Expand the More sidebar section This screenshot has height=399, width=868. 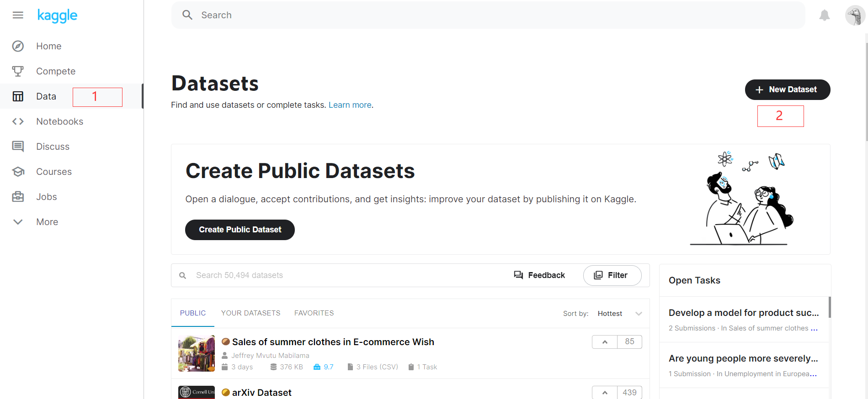tap(18, 222)
